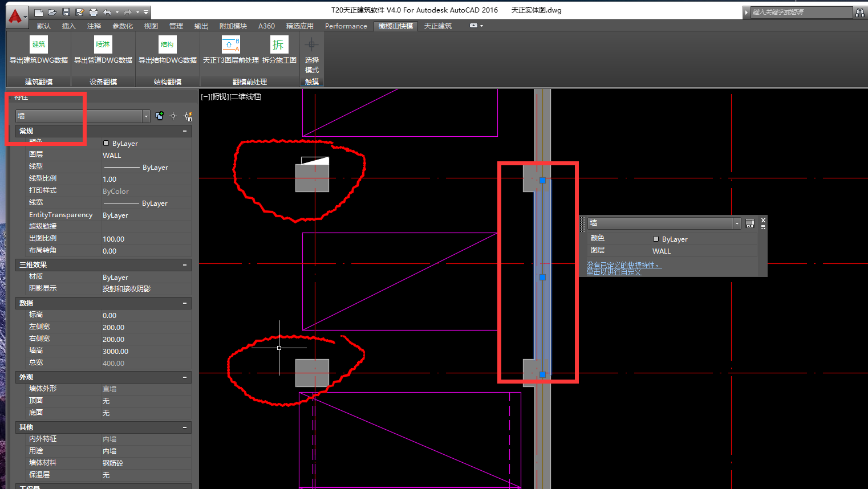Screen dimensions: 868x489
Task: Click the [二维线框] visual style label
Action: tap(245, 96)
